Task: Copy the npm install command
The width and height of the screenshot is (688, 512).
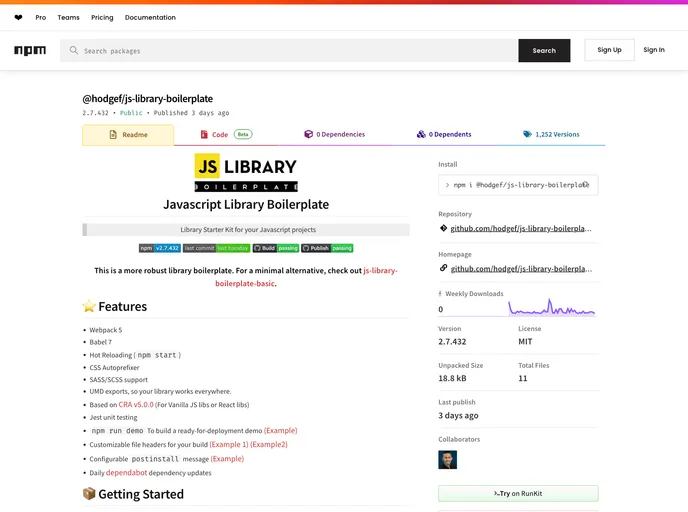Action: pyautogui.click(x=586, y=185)
